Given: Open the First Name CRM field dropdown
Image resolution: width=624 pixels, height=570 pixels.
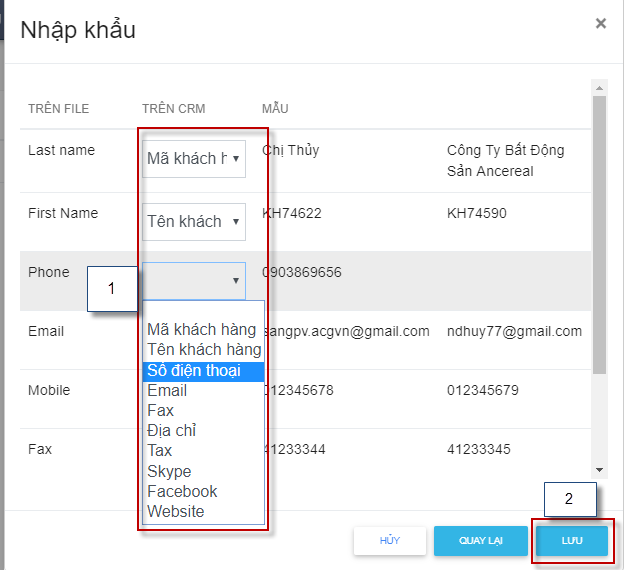Looking at the screenshot, I should pyautogui.click(x=194, y=222).
